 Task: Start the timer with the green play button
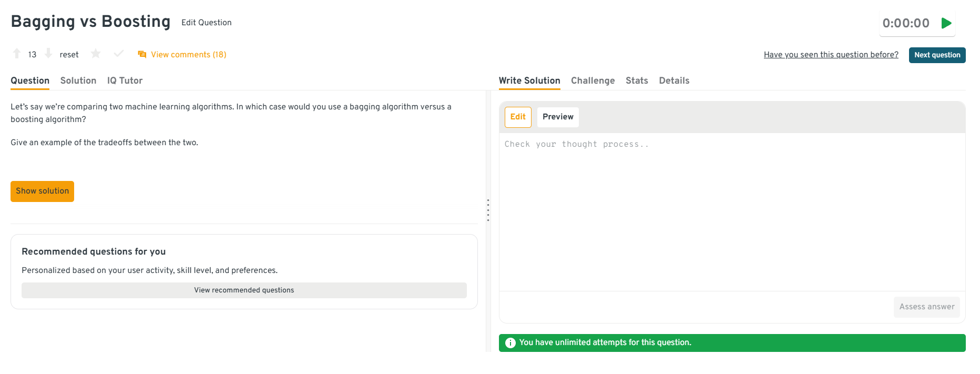coord(946,23)
